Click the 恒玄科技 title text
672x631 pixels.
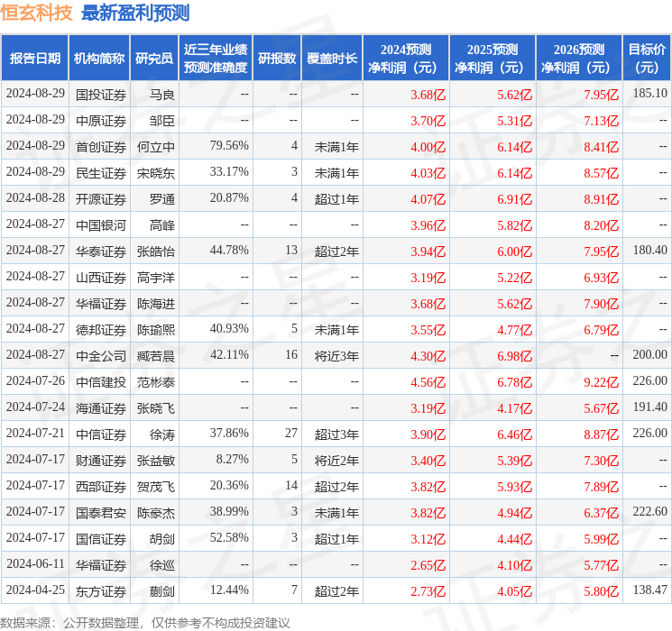click(36, 13)
